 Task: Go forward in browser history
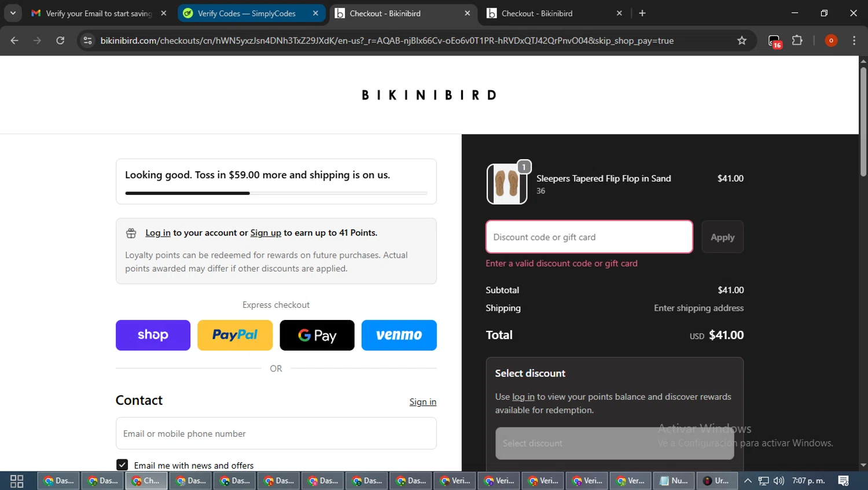pyautogui.click(x=37, y=40)
